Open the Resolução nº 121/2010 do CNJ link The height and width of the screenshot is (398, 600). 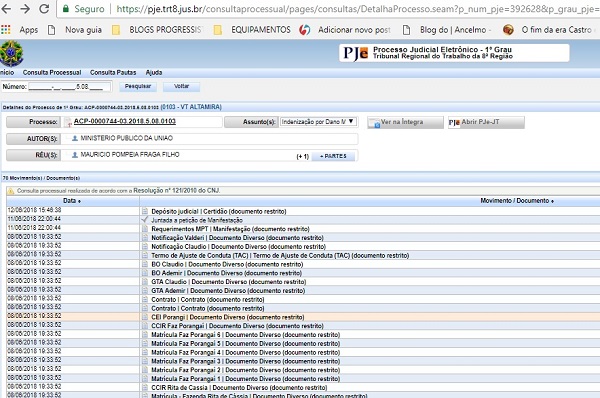(x=176, y=191)
